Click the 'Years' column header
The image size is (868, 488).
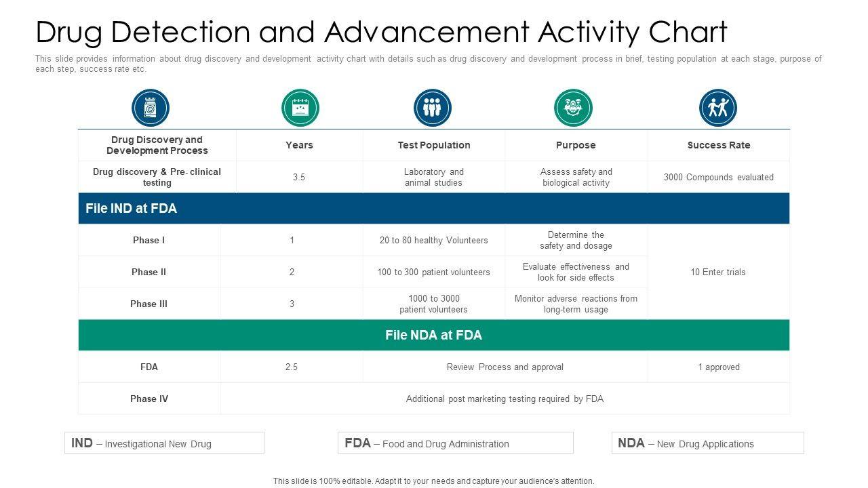(299, 145)
